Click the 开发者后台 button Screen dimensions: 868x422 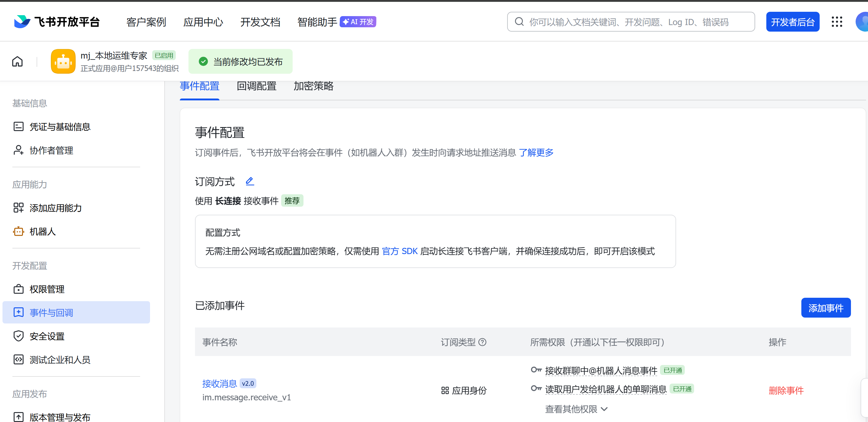[x=793, y=22]
